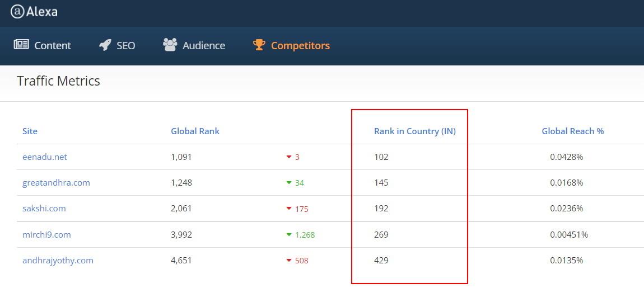Image resolution: width=644 pixels, height=293 pixels.
Task: Click the Audience people icon
Action: (x=170, y=44)
